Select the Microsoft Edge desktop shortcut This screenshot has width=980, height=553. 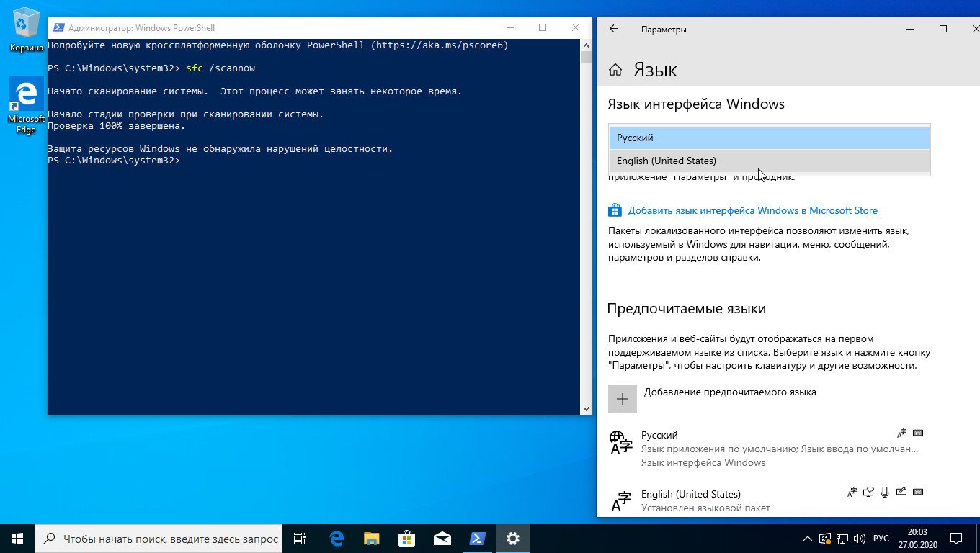[x=27, y=106]
